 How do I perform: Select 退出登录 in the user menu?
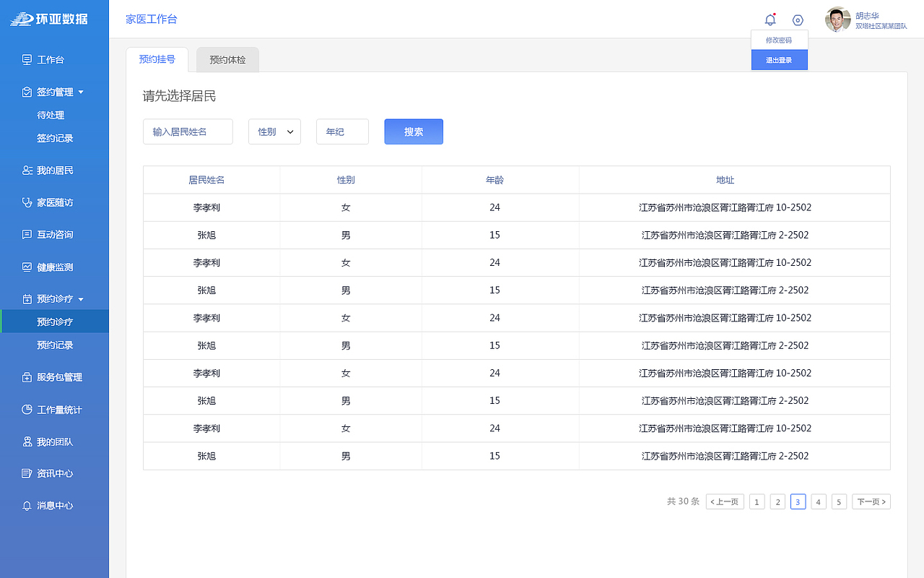[779, 60]
